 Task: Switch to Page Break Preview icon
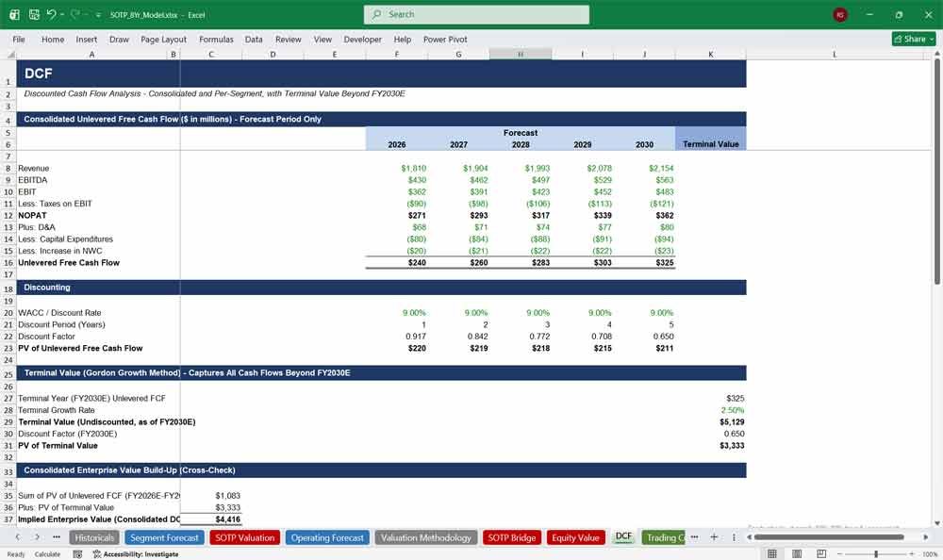[x=821, y=554]
